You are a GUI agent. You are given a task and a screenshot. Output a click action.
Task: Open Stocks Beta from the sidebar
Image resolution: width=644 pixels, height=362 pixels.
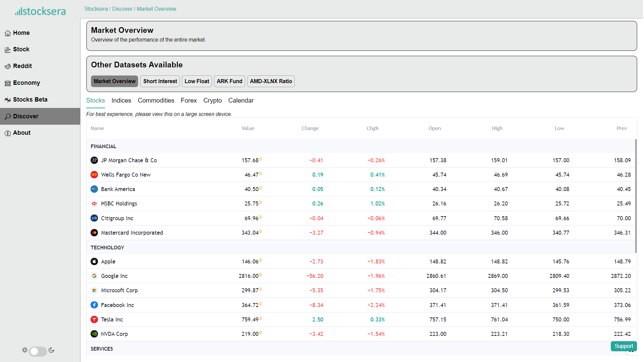[x=30, y=100]
